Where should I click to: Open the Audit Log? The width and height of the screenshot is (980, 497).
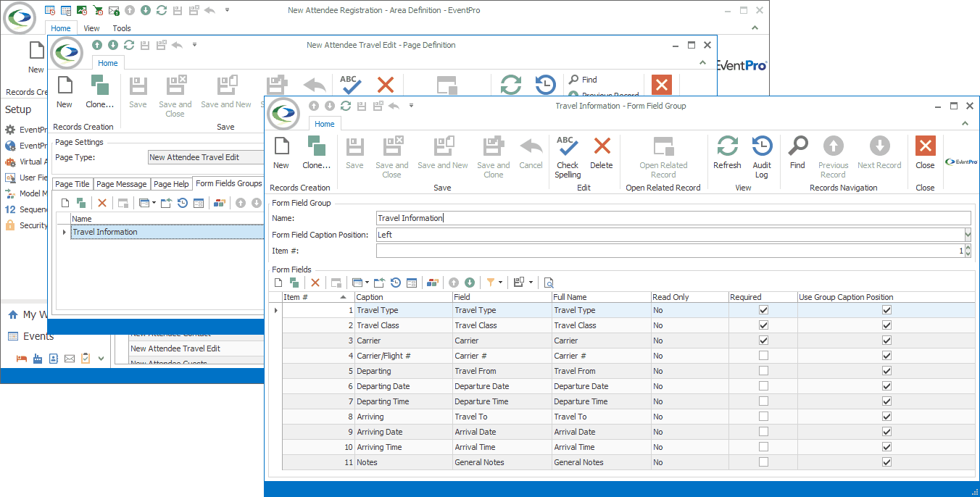[x=761, y=156]
